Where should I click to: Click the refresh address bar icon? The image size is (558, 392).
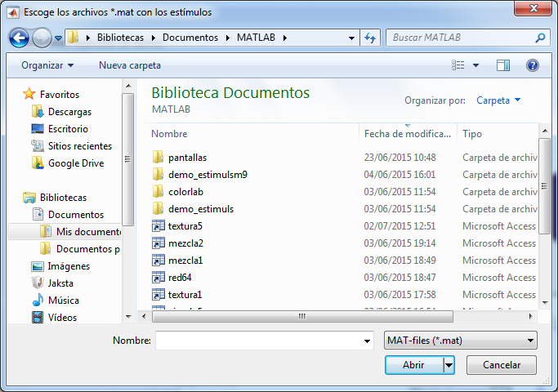tap(370, 38)
